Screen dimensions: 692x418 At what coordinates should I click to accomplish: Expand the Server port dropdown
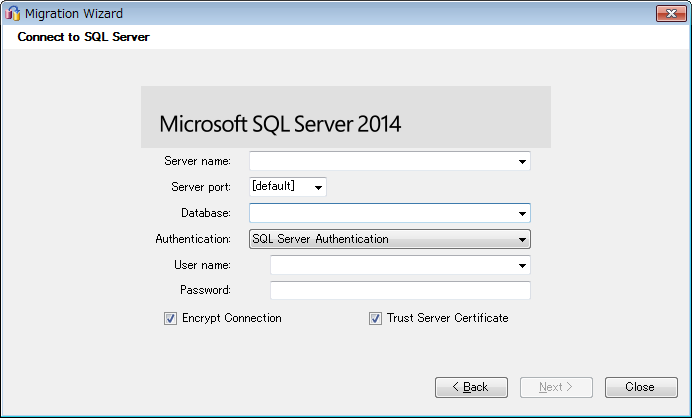click(318, 187)
